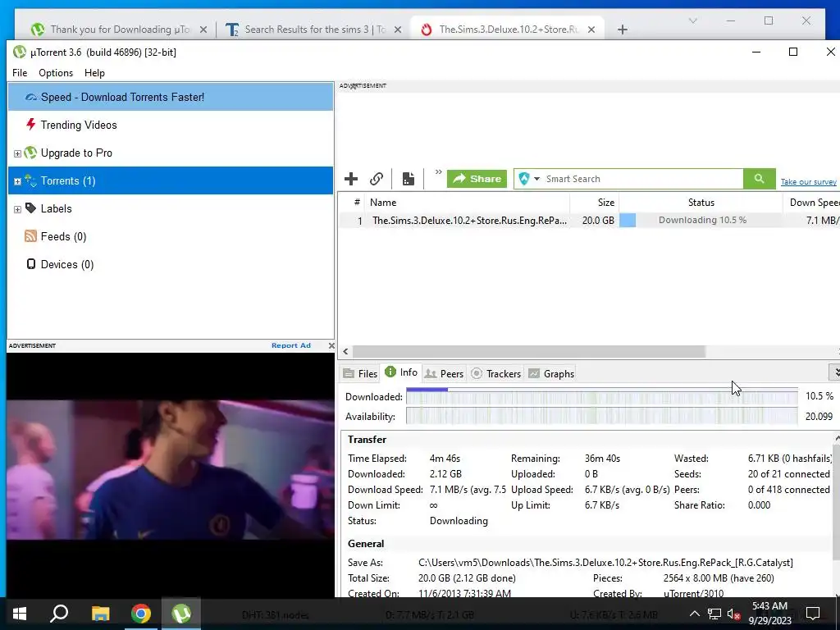
Task: Open the File menu
Action: [x=20, y=73]
